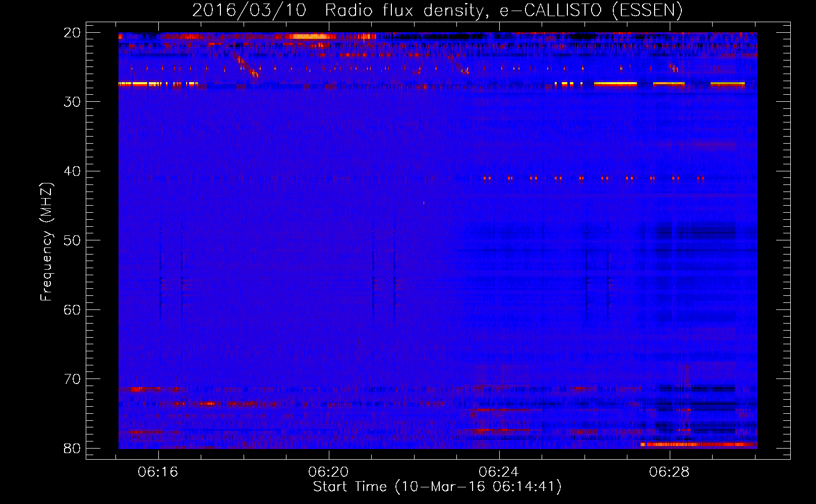
Task: Click the 06:20 time tick label
Action: click(x=328, y=472)
